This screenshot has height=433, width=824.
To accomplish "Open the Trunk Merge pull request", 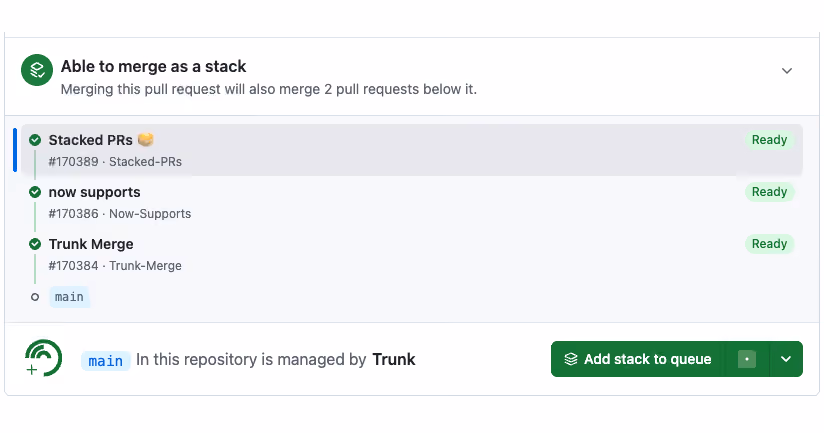I will 91,244.
